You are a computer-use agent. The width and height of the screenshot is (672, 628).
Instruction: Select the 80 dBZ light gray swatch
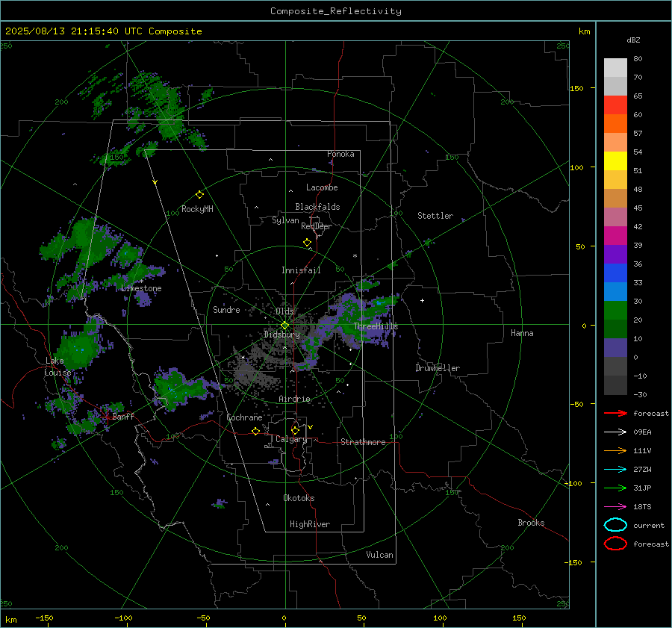click(615, 68)
